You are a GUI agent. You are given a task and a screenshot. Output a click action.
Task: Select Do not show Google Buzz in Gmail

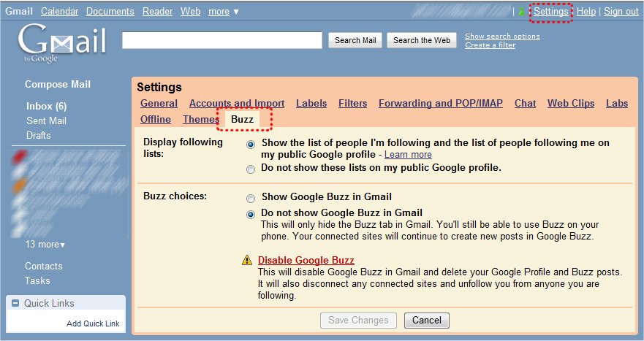(x=251, y=214)
